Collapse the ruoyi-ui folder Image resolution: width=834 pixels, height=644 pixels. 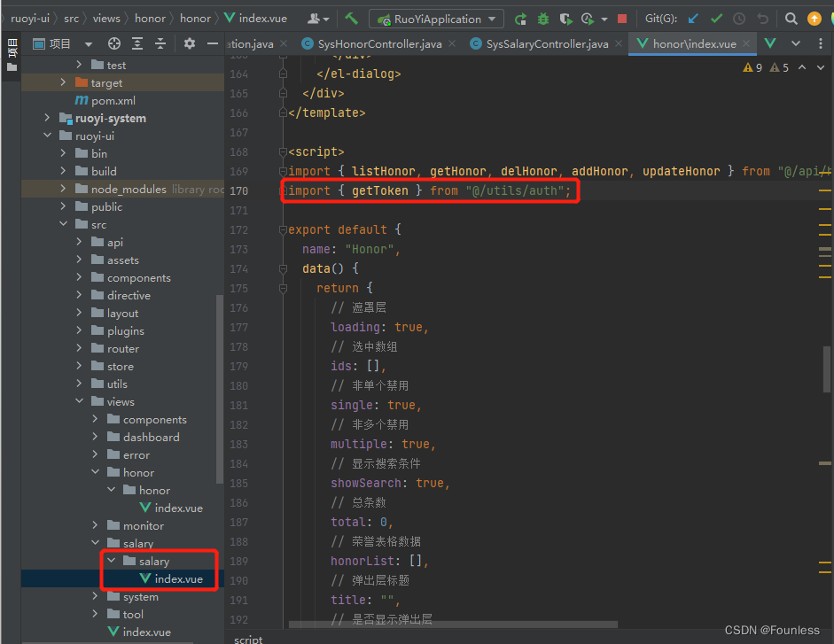click(47, 136)
